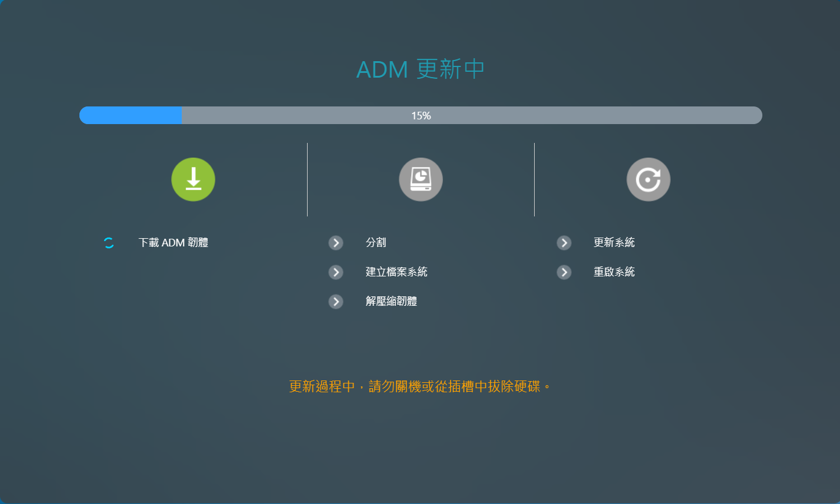
Task: Click the gray circular restart stage icon
Action: point(648,179)
